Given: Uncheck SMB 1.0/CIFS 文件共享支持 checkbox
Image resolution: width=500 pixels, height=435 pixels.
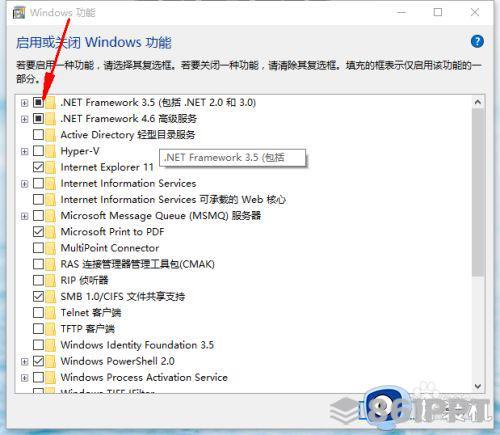Looking at the screenshot, I should pos(38,296).
